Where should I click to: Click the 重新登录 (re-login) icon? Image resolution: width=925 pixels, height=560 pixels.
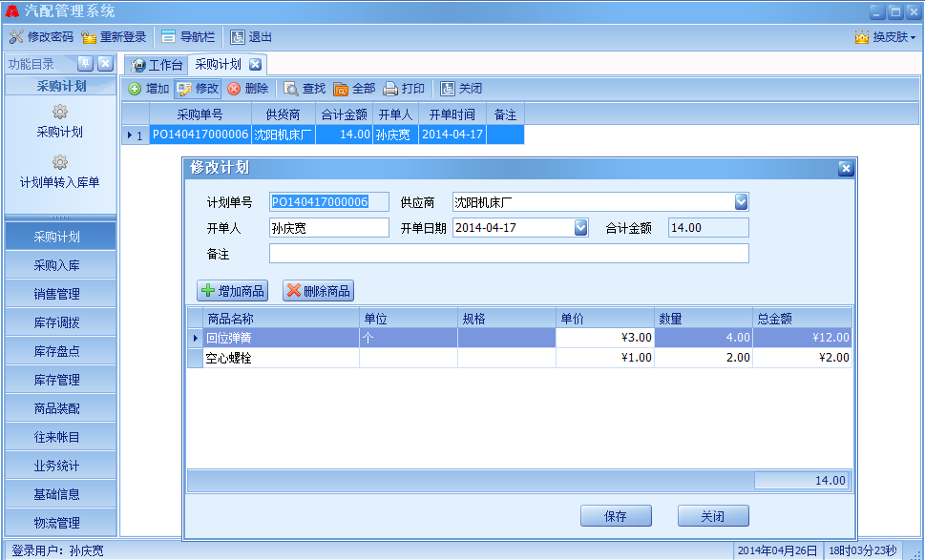pos(89,37)
